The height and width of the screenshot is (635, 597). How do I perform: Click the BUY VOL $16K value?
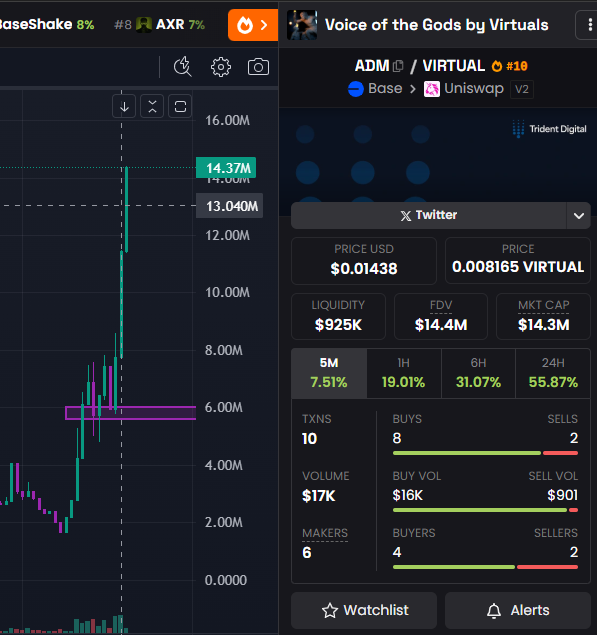click(x=407, y=495)
